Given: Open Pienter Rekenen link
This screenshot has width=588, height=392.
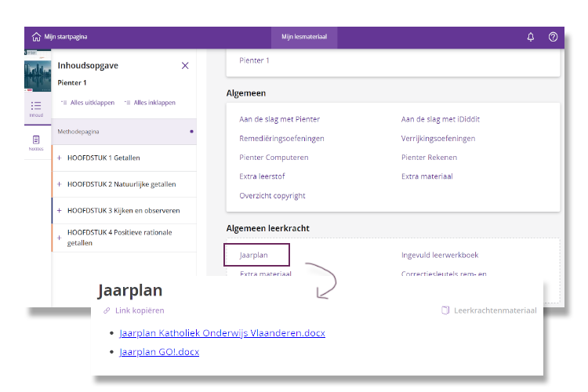Looking at the screenshot, I should (429, 158).
